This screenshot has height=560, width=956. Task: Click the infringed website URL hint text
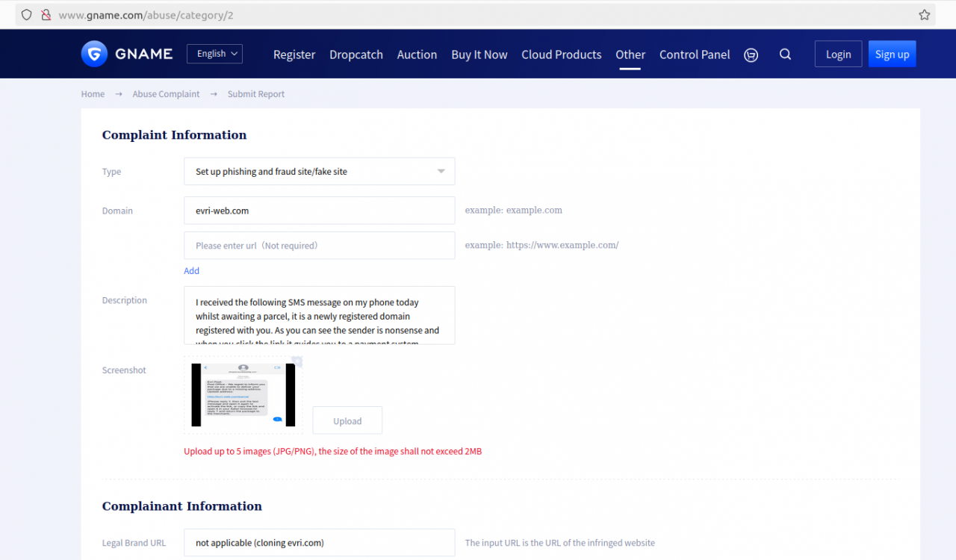coord(560,543)
